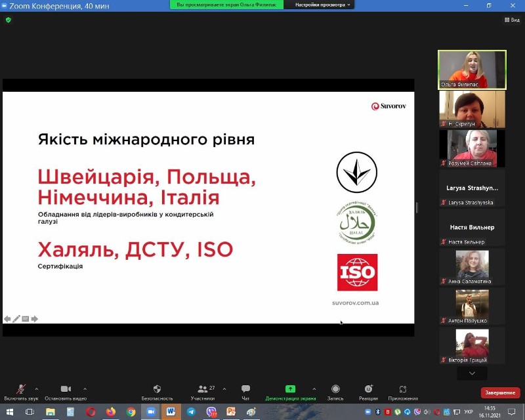This screenshot has width=525, height=420.
Task: Click the Halal certification logo on slide
Action: (356, 222)
